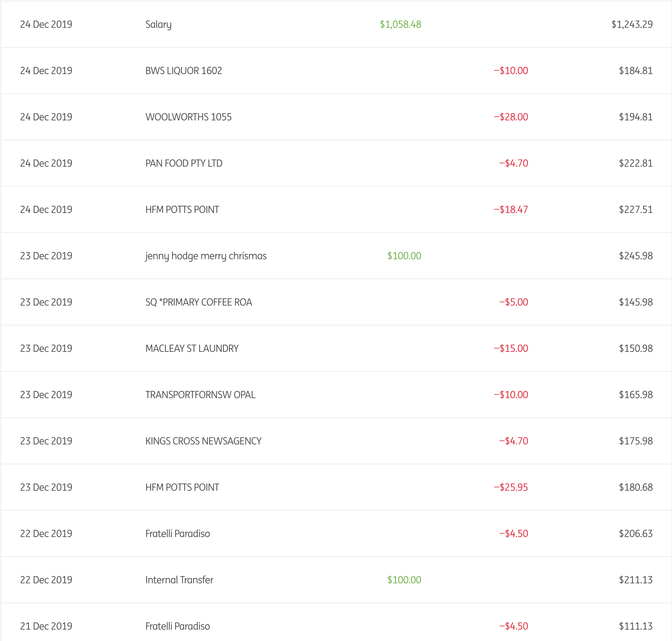Open the TRANSPORTFORNSW OPAL transaction
This screenshot has height=641, width=672.
click(200, 395)
